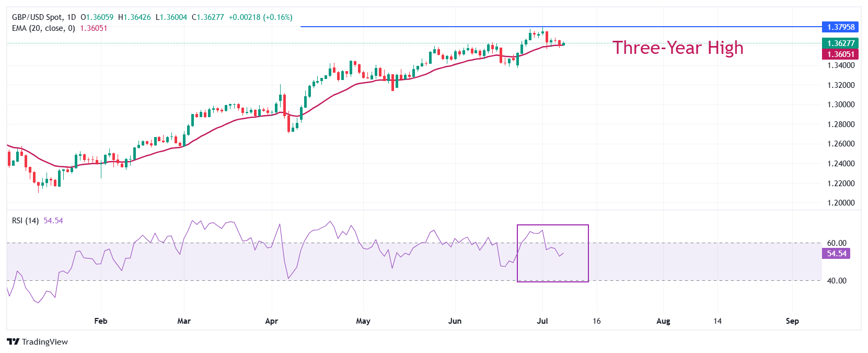Screen dimensions: 868x353
Task: Click the 40.00 RSI level label
Action: point(837,281)
